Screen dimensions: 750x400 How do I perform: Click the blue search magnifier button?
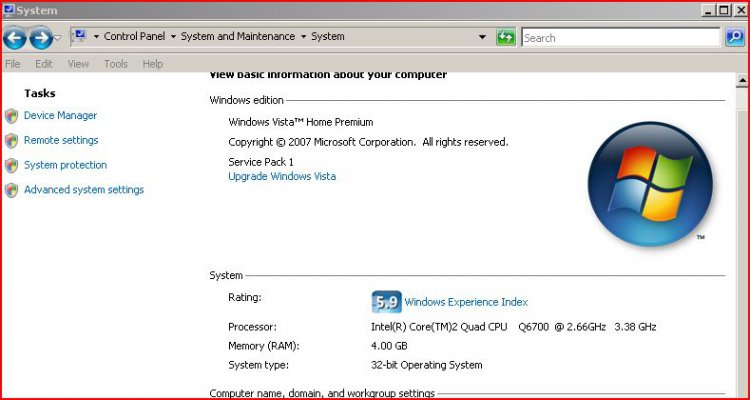(735, 37)
